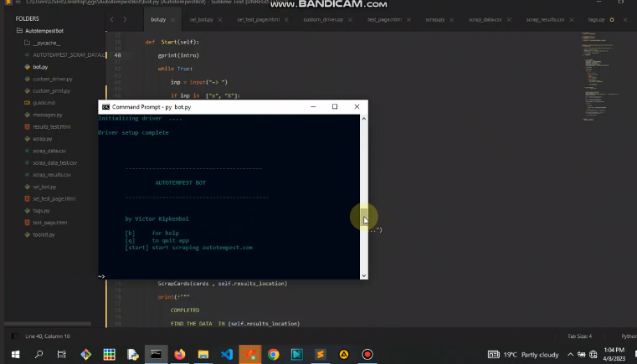Open the scrap_data.csv tab
The height and width of the screenshot is (364, 637).
484,18
